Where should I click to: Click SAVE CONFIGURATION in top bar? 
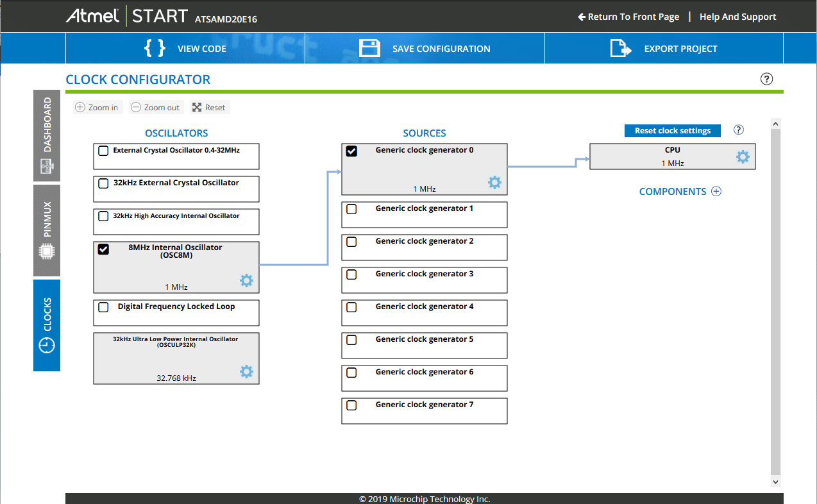tap(425, 48)
